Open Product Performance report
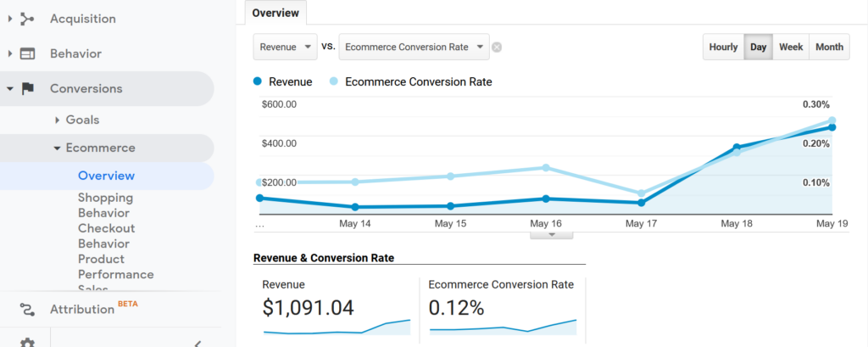868x347 pixels. click(115, 266)
